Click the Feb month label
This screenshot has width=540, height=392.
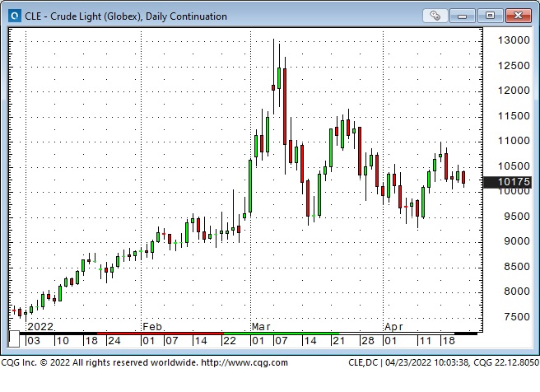[x=152, y=326]
